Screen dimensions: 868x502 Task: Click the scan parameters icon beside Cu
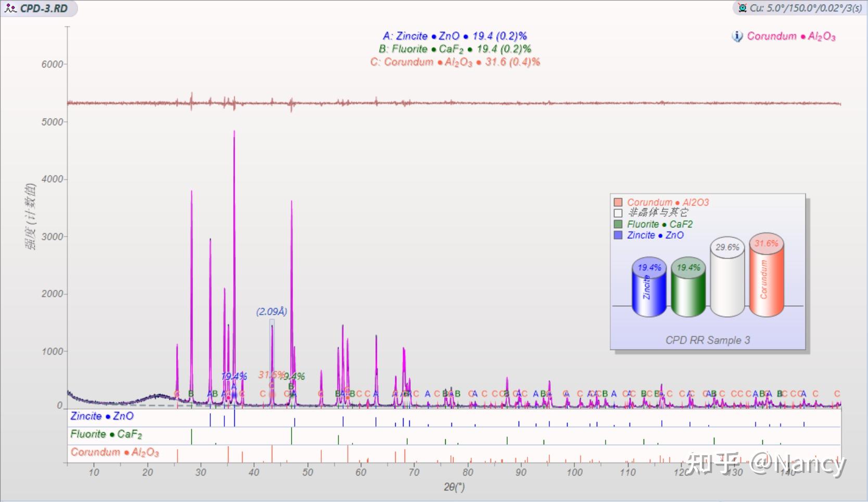pyautogui.click(x=742, y=8)
